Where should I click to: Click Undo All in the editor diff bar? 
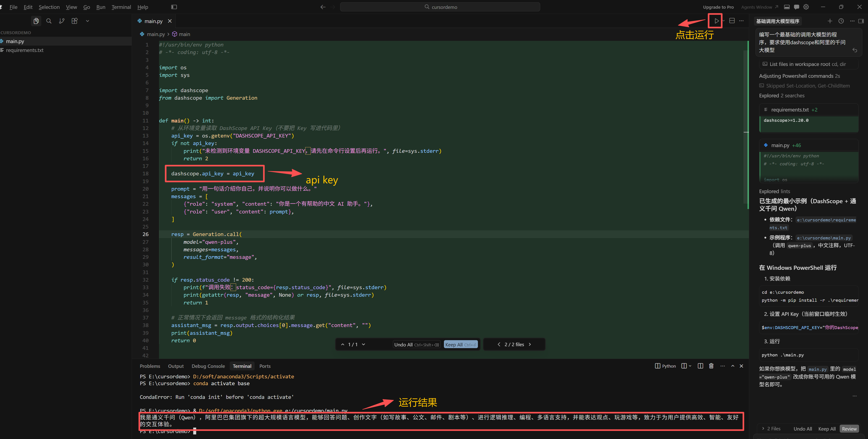point(417,344)
